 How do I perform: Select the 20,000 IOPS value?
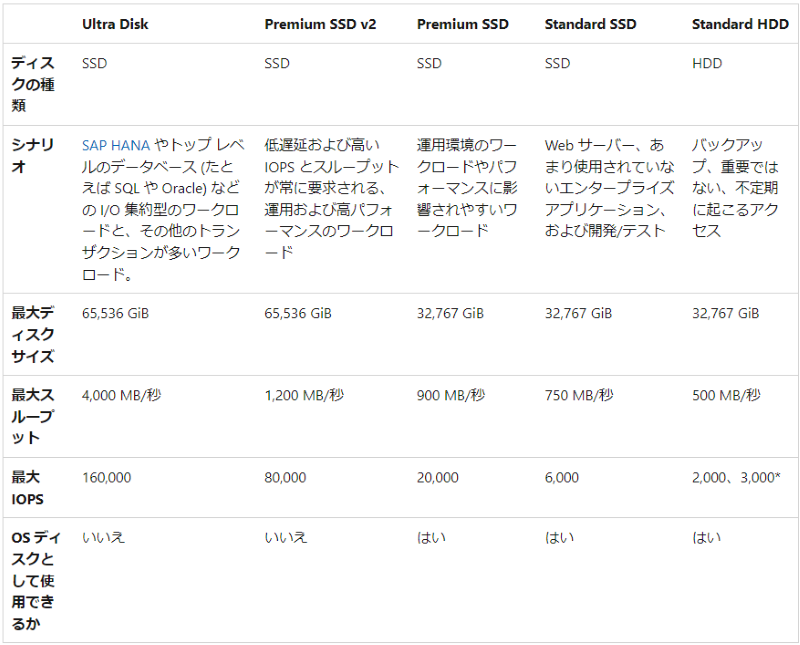437,478
